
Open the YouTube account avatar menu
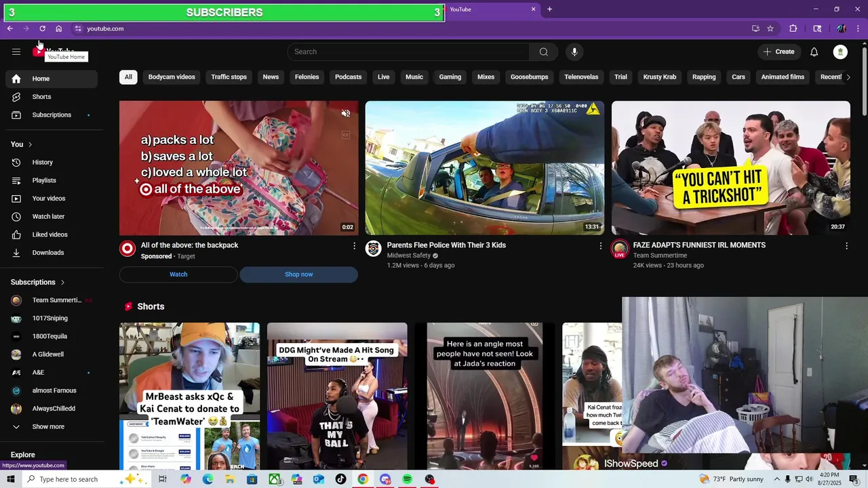click(x=840, y=52)
